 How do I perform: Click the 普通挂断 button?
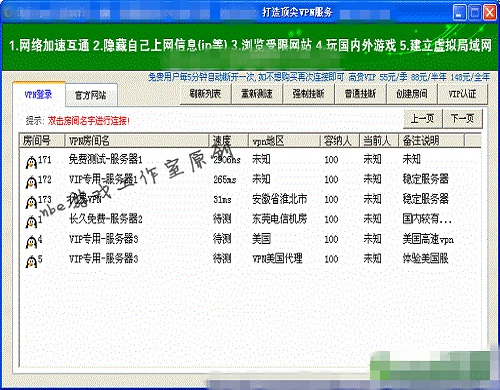[x=360, y=94]
